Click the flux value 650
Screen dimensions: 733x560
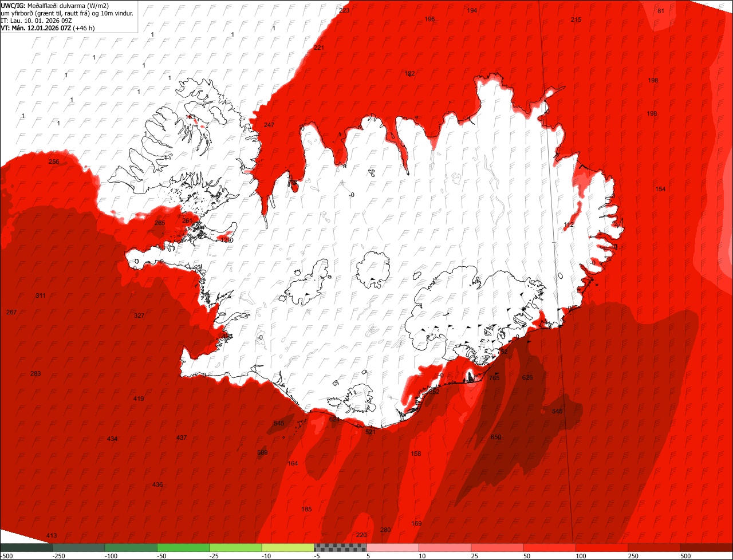496,437
